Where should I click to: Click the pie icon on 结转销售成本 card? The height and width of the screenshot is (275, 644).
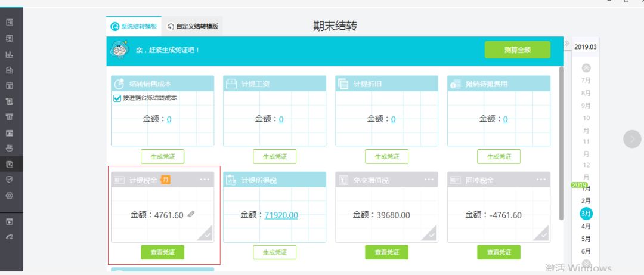click(x=119, y=84)
